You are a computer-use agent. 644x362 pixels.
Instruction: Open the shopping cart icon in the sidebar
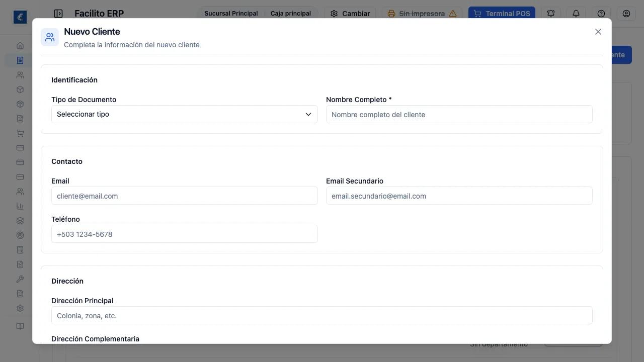pos(20,133)
